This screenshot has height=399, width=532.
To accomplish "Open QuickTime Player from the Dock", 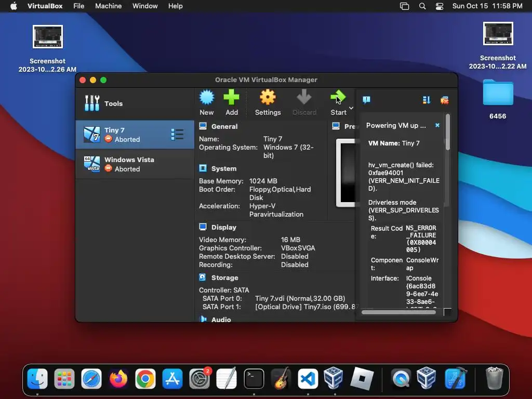I will click(x=401, y=378).
